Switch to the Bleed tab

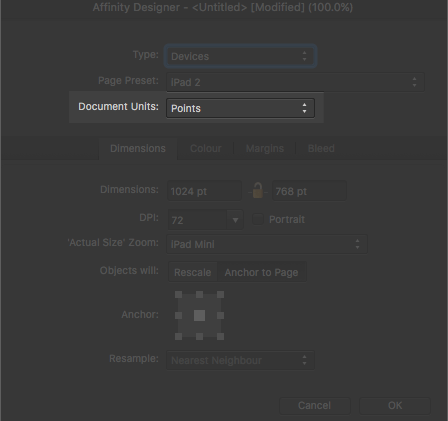pyautogui.click(x=321, y=148)
